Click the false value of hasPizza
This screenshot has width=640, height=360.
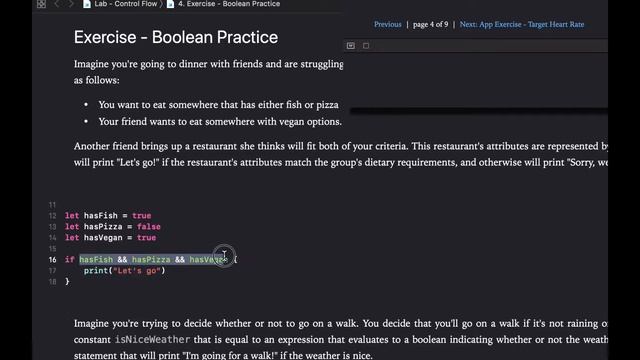(x=149, y=227)
